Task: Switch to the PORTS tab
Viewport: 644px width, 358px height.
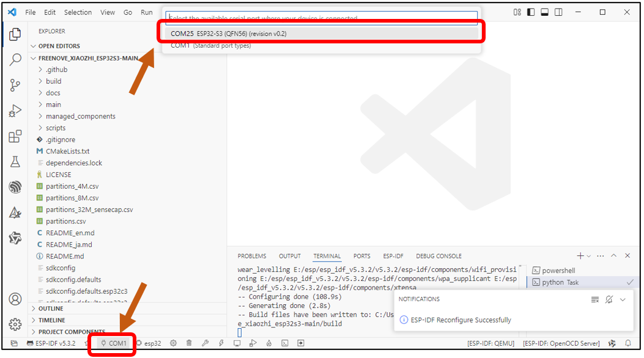Action: 362,256
